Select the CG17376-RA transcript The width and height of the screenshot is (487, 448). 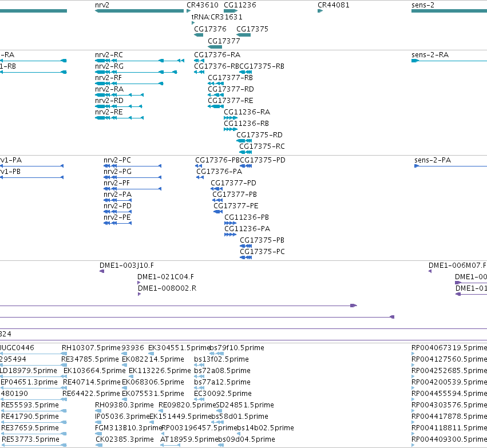click(199, 61)
